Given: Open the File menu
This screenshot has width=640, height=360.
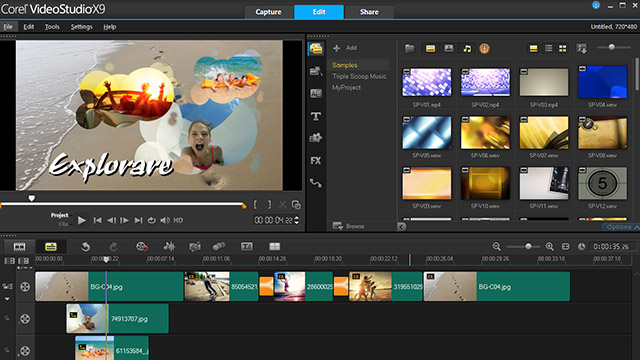Looking at the screenshot, I should coord(8,27).
